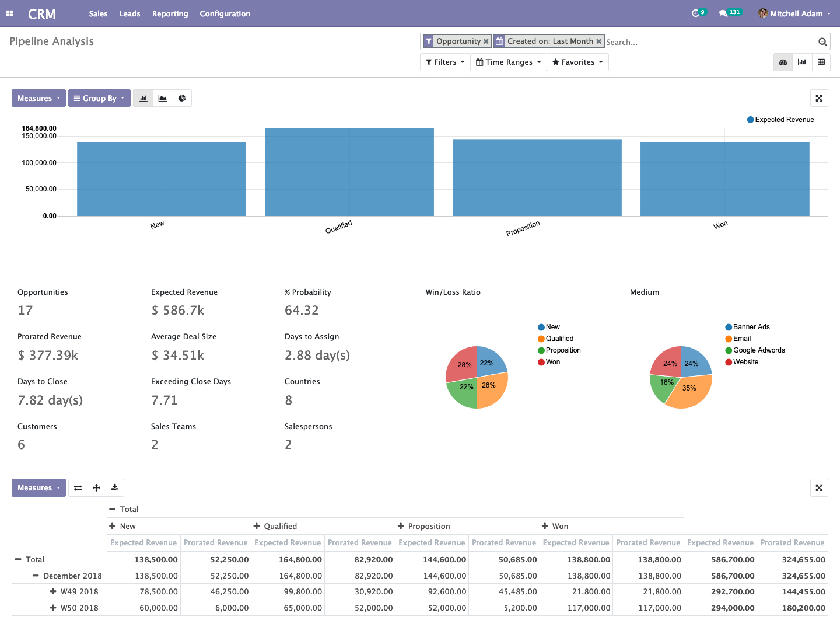Select the dashboard view icon
840x634 pixels.
(783, 62)
